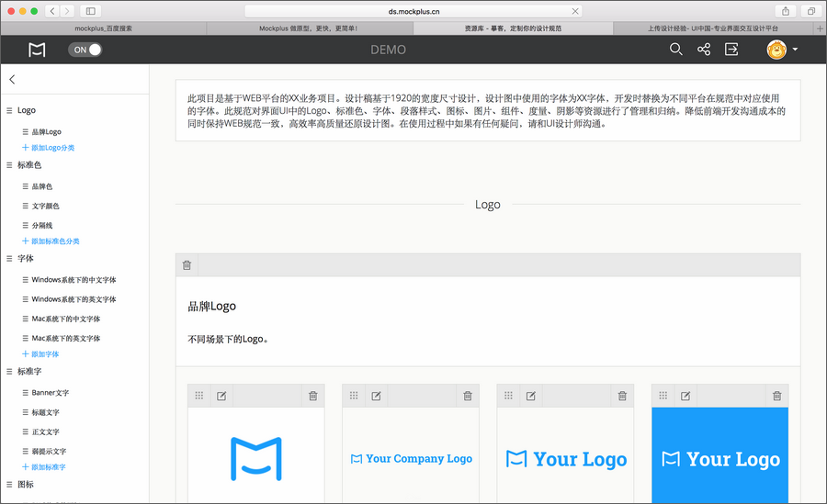Click 添加标准色分类 link
This screenshot has height=504, width=827.
click(51, 241)
